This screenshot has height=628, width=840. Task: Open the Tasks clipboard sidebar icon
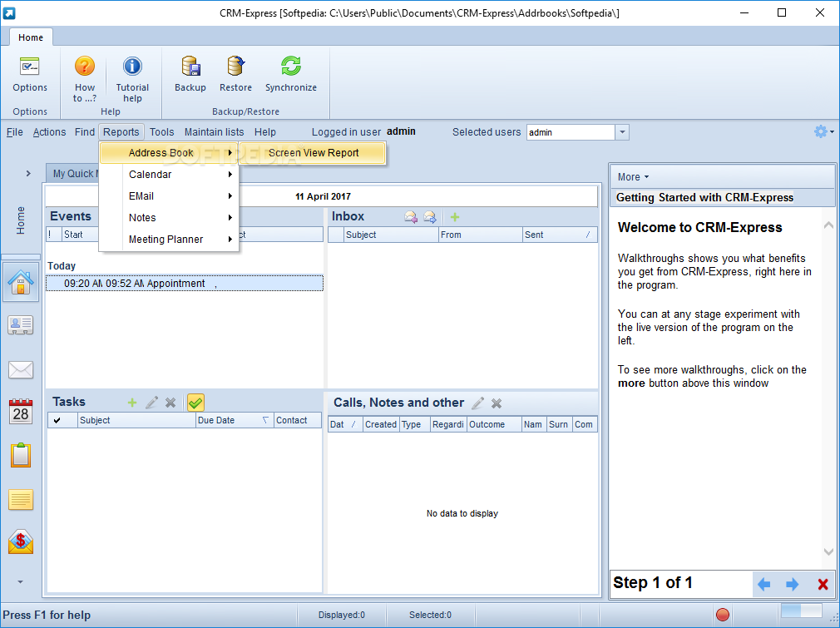point(20,455)
